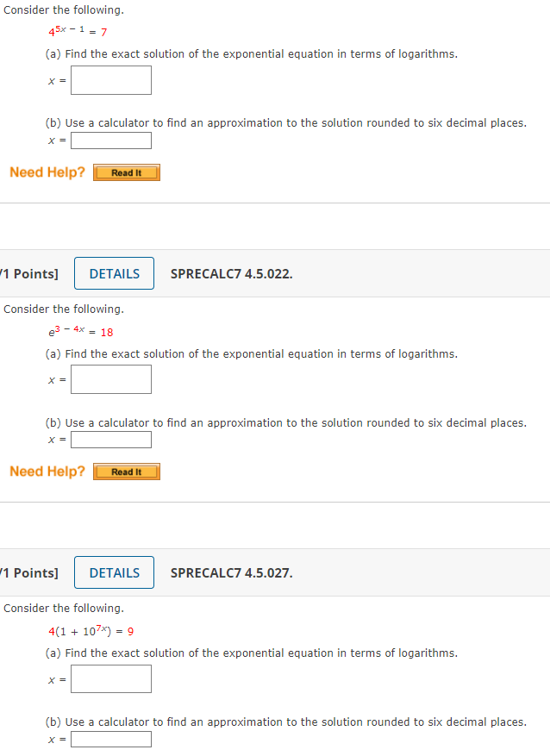Focus approximation box for 4(1+10^7x)=9
550x756 pixels.
click(x=111, y=739)
